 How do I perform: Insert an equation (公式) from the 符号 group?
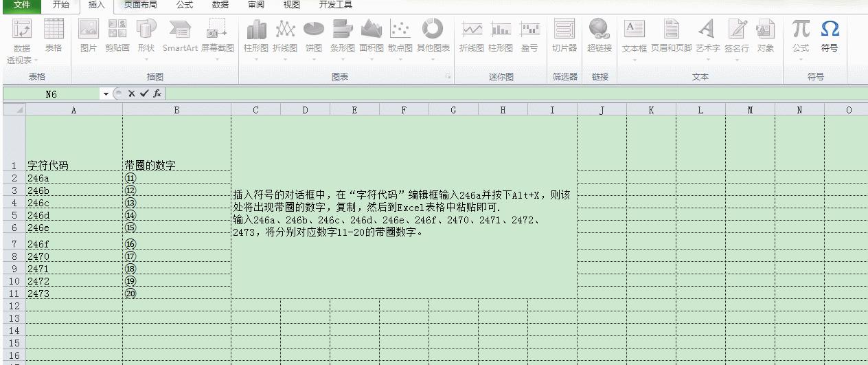[x=801, y=39]
